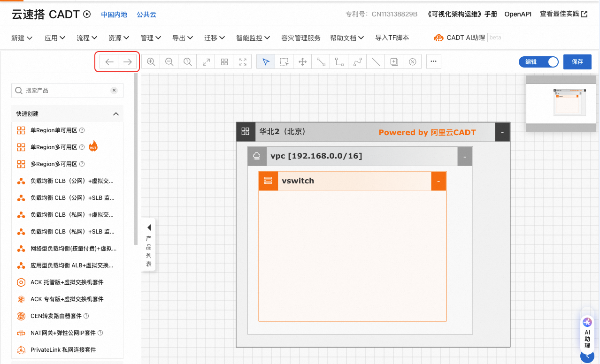
Task: Click the redo right-arrow button
Action: 128,62
